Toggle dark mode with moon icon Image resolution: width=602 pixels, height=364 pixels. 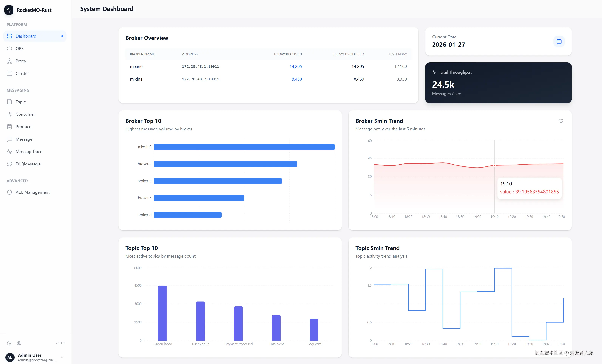click(x=9, y=343)
